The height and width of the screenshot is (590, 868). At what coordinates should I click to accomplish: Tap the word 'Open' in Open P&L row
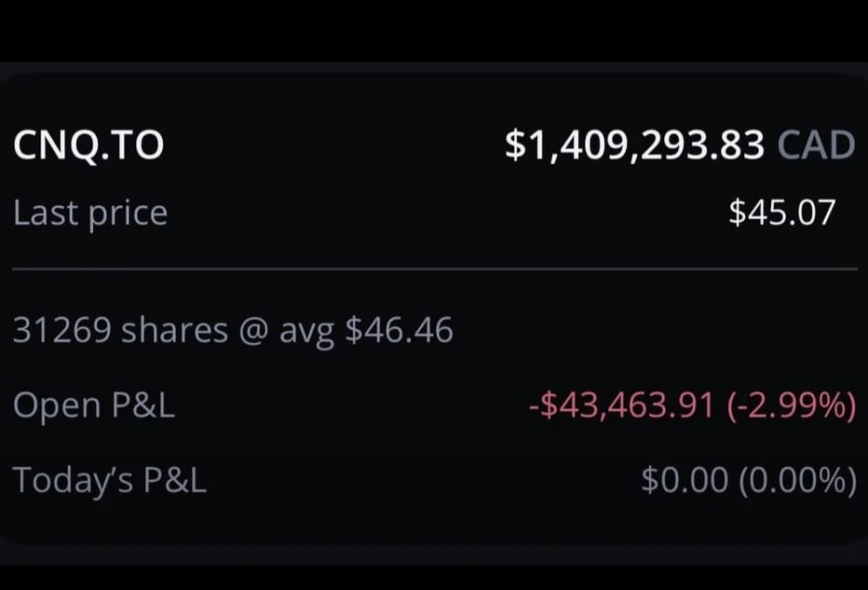click(x=57, y=406)
